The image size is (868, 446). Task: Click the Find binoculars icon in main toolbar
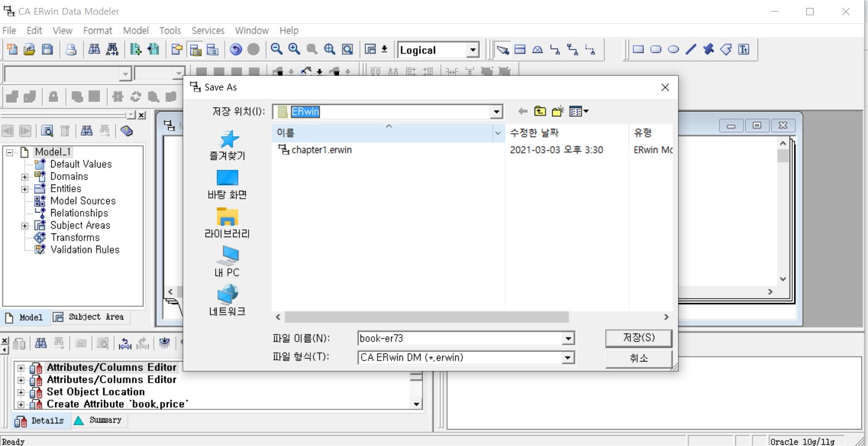tap(94, 49)
